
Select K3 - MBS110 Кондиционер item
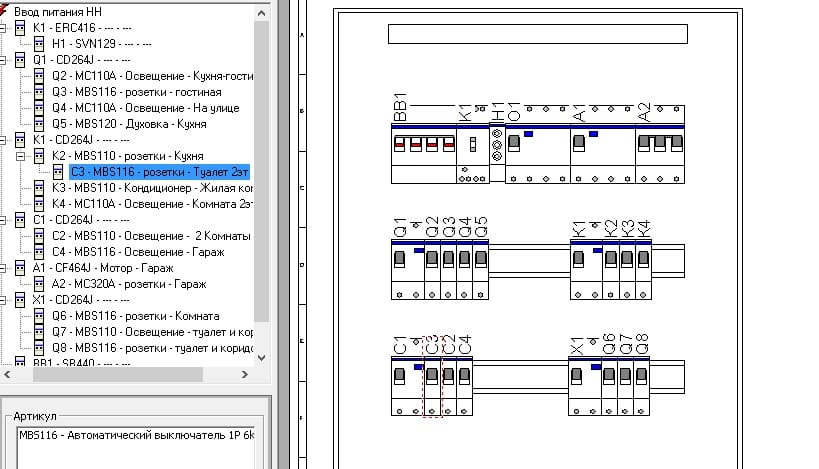[x=148, y=188]
